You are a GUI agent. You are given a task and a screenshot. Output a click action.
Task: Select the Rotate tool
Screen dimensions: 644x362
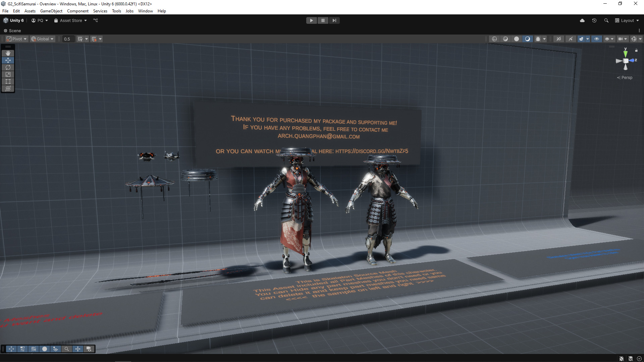(x=8, y=67)
